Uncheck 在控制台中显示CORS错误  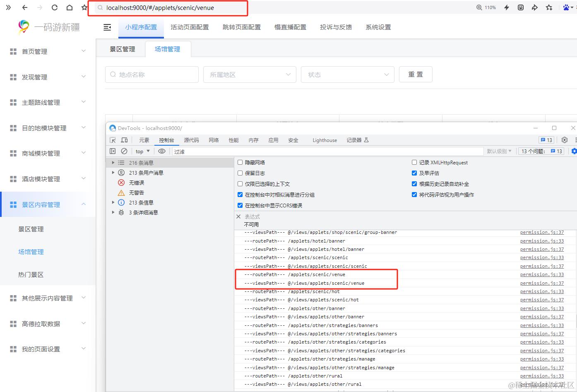click(240, 205)
